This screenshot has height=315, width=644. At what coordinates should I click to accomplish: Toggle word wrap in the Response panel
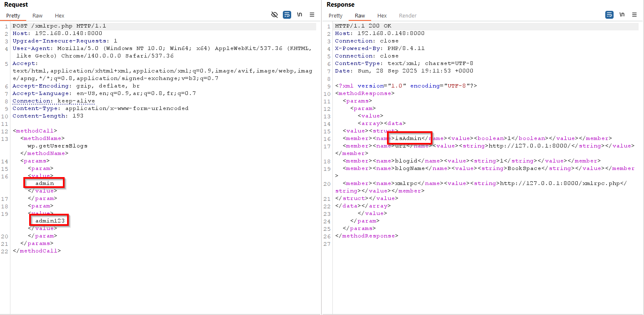(x=609, y=15)
